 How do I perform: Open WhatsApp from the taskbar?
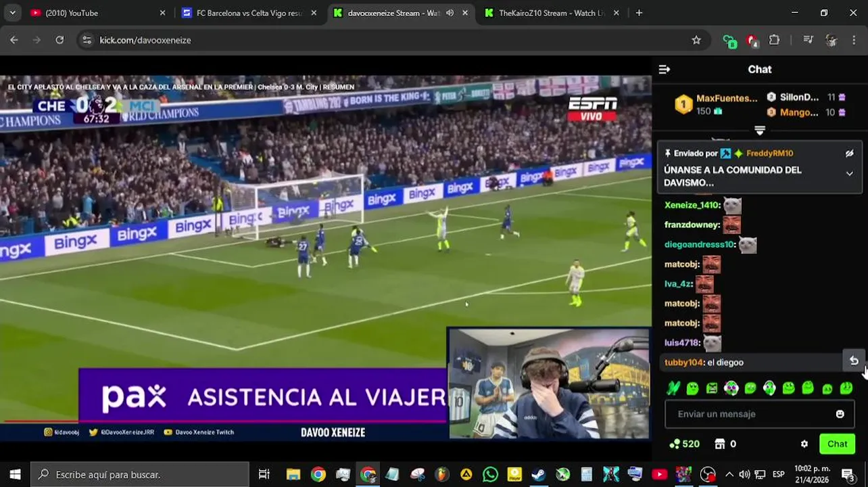pyautogui.click(x=490, y=474)
